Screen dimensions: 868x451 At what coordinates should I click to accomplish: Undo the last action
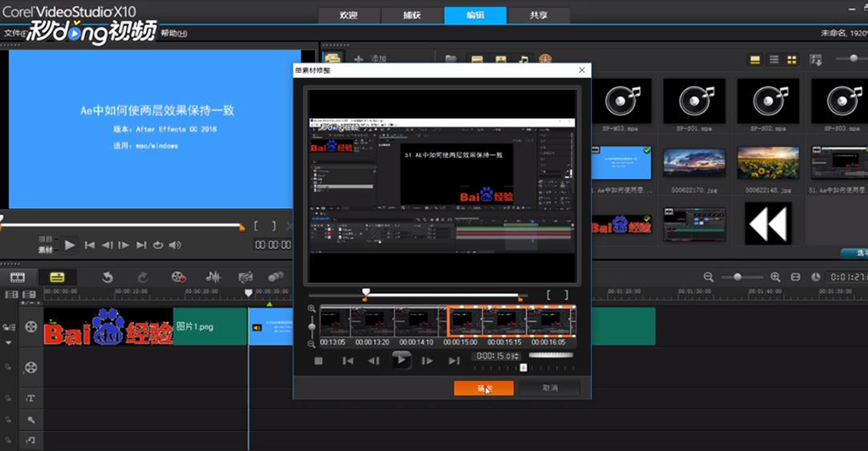108,278
